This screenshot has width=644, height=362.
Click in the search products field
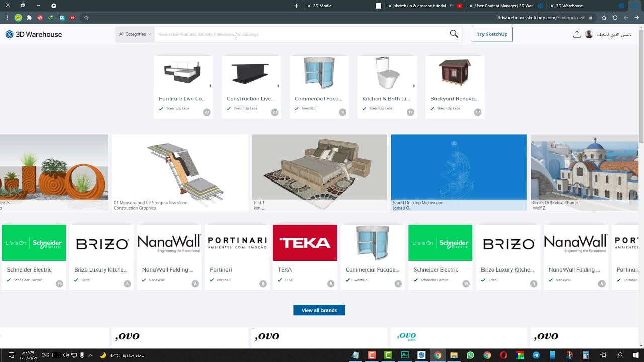(x=301, y=34)
